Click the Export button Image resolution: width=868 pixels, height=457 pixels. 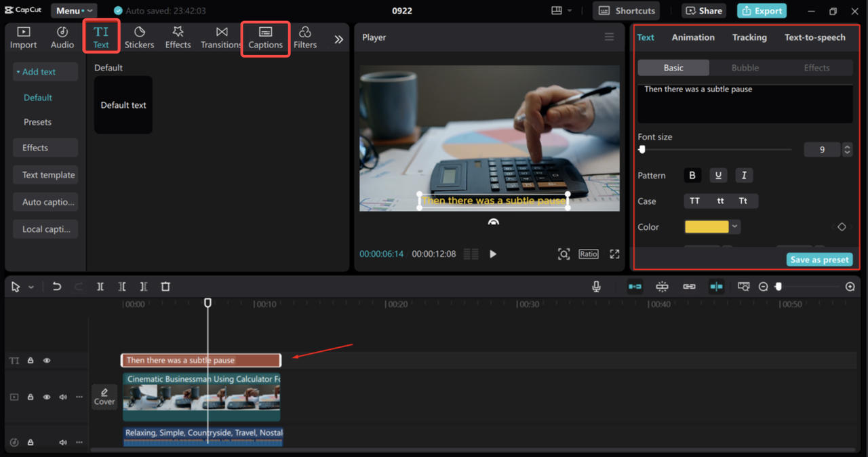pyautogui.click(x=762, y=11)
